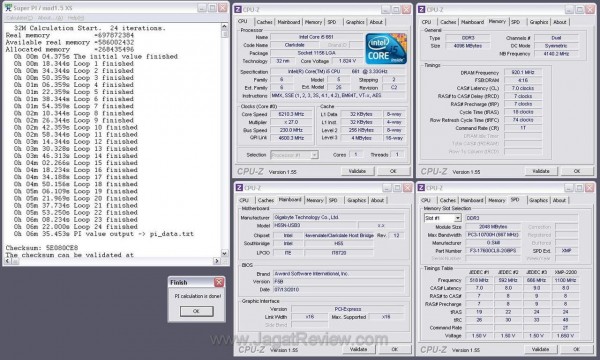Open the Help menu in Super PI
The image size is (600, 360).
[x=75, y=18]
